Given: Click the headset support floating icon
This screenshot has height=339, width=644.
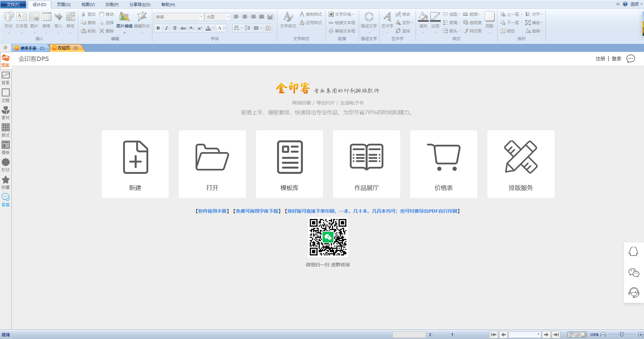Looking at the screenshot, I should point(634,292).
